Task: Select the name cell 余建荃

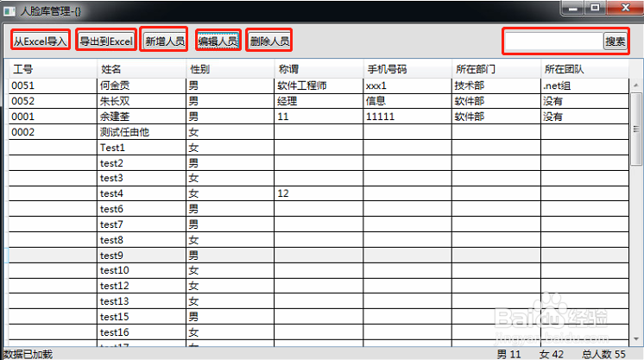Action: (x=142, y=117)
